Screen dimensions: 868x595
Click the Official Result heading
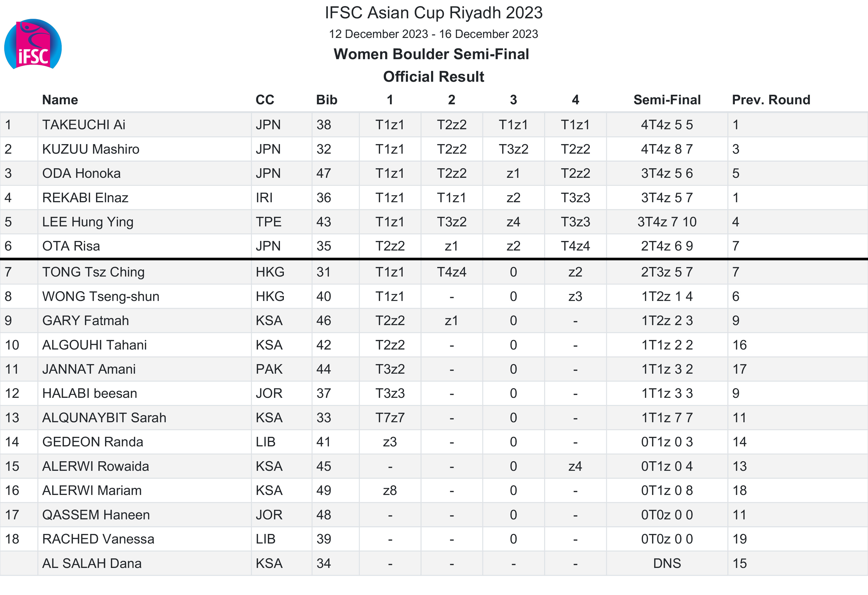tap(434, 77)
